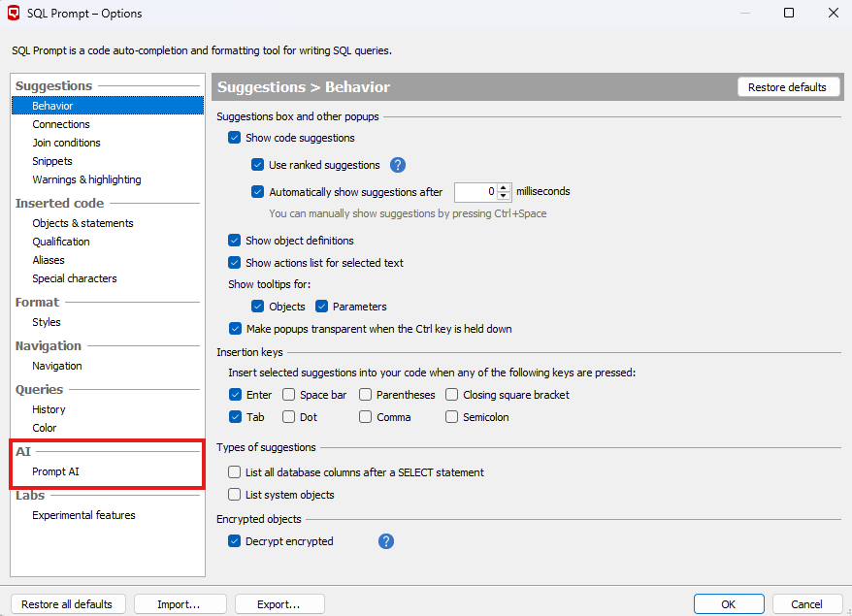The image size is (852, 616).
Task: Disable Use ranked suggestions
Action: (257, 165)
